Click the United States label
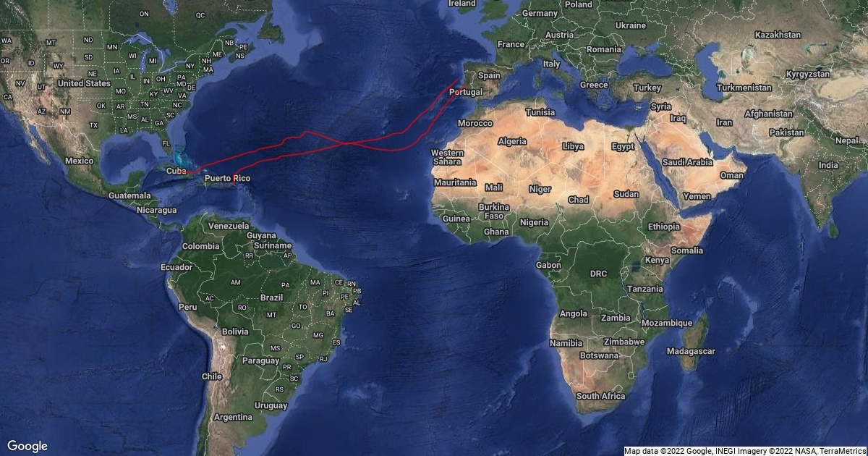Image resolution: width=868 pixels, height=456 pixels. click(84, 83)
